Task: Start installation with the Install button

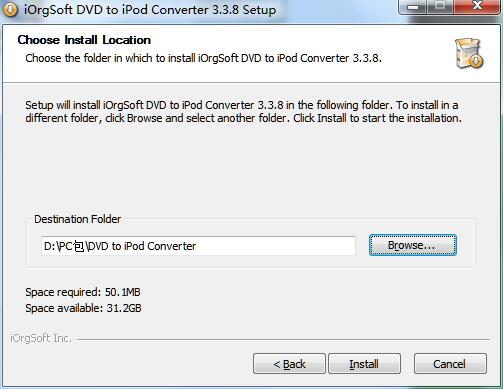Action: (364, 364)
